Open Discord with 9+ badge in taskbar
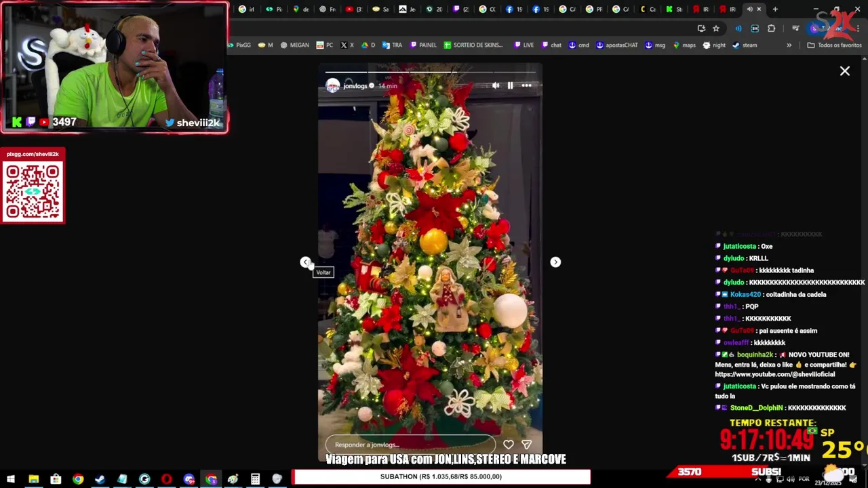Image resolution: width=868 pixels, height=488 pixels. click(189, 479)
